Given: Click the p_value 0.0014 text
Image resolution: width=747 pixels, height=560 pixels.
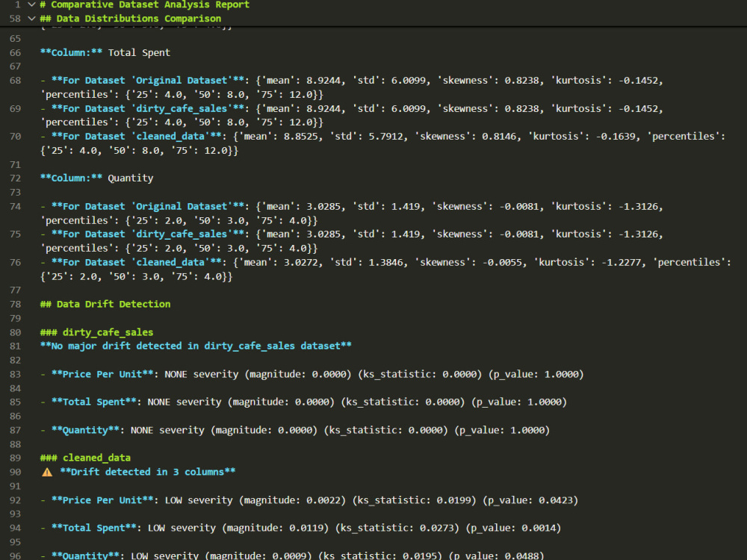Looking at the screenshot, I should pyautogui.click(x=514, y=528).
